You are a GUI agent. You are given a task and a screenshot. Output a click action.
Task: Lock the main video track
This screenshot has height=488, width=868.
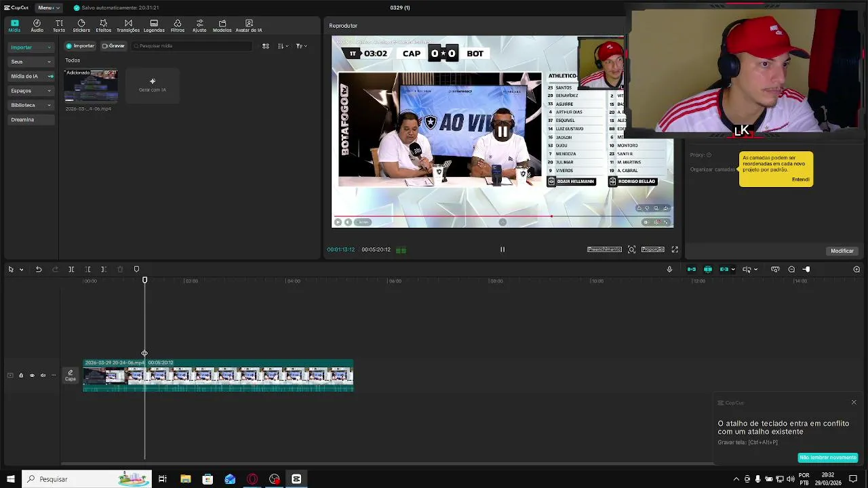point(21,375)
